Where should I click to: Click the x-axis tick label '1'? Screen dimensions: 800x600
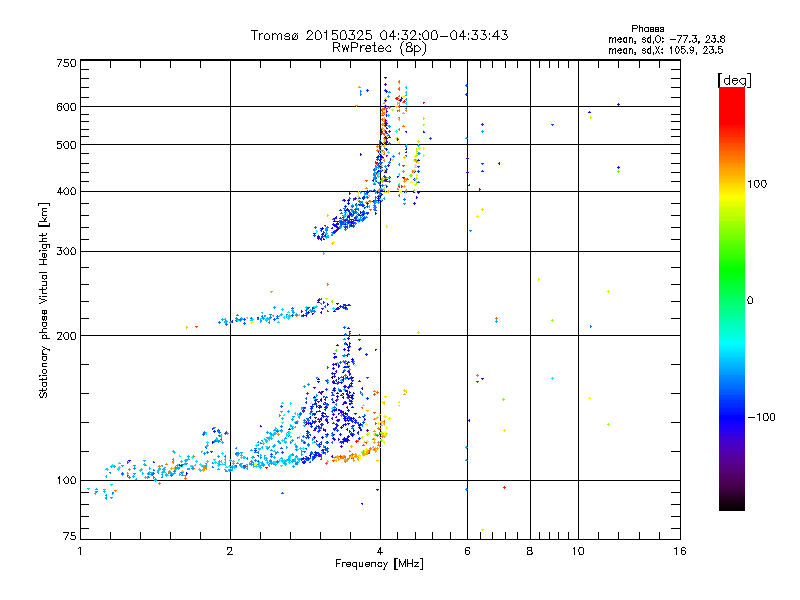(80, 551)
